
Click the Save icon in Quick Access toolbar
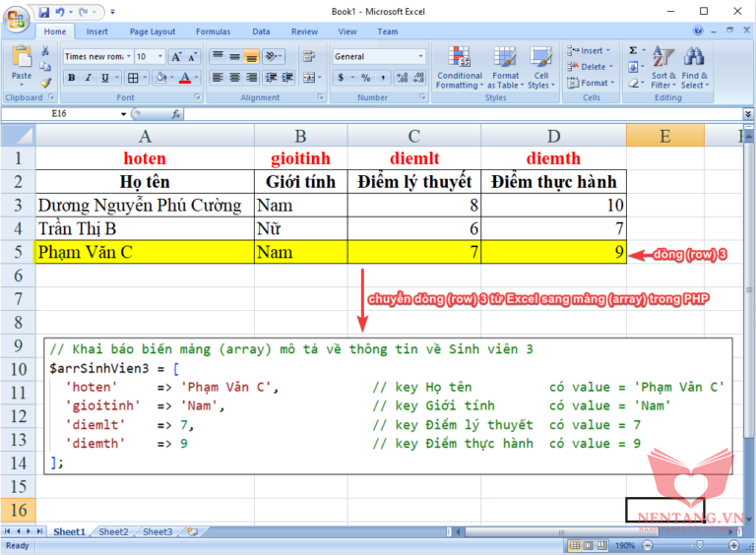44,12
